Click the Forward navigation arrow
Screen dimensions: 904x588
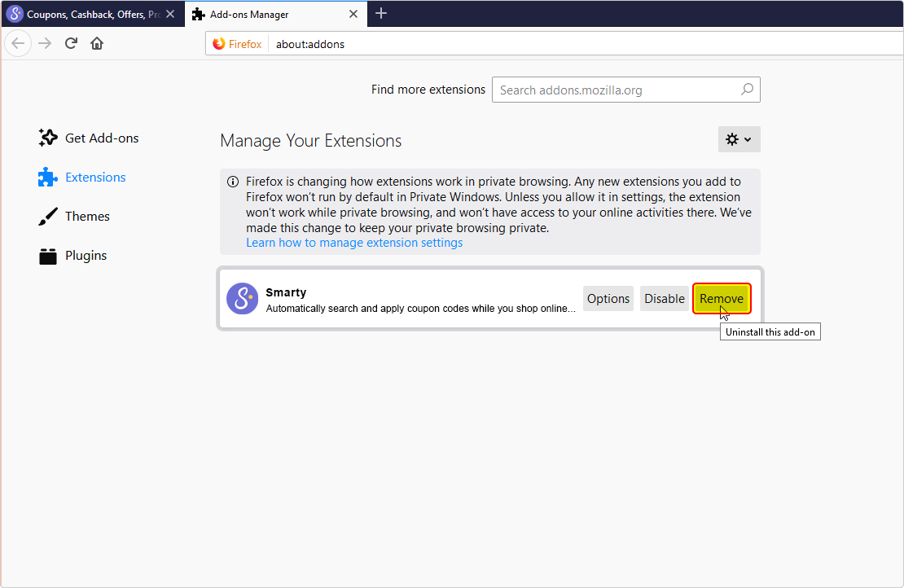pos(45,44)
